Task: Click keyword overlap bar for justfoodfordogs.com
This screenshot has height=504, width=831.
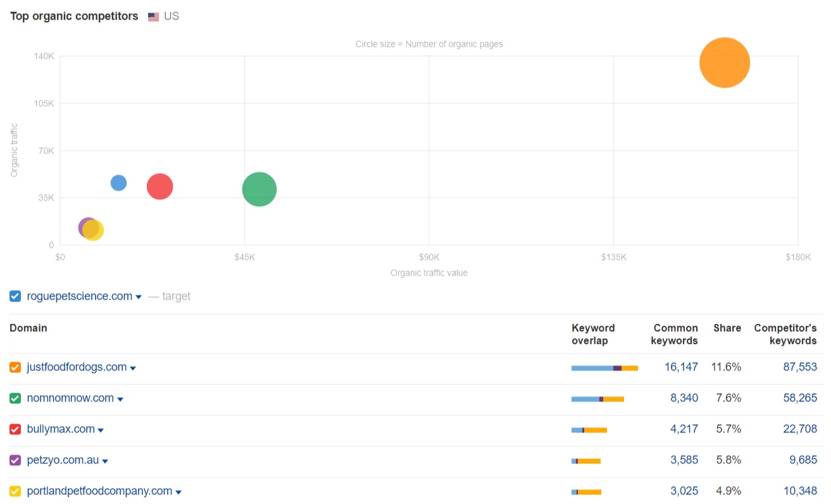Action: 604,367
